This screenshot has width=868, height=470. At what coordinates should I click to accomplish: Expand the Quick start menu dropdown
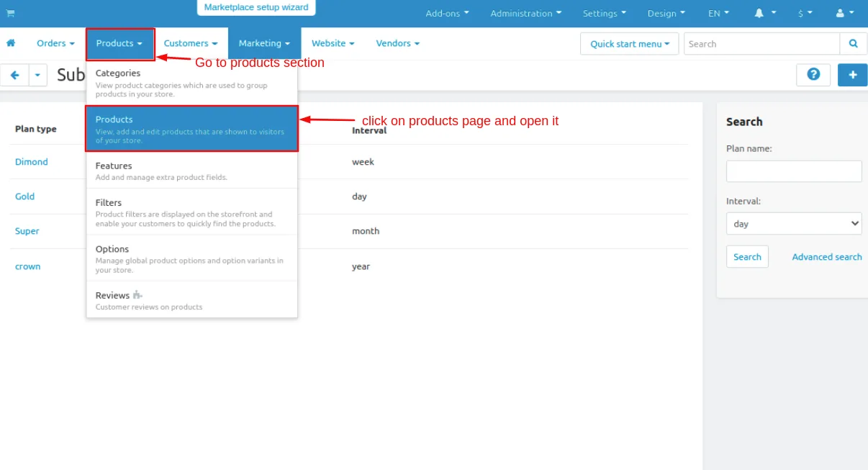coord(629,44)
